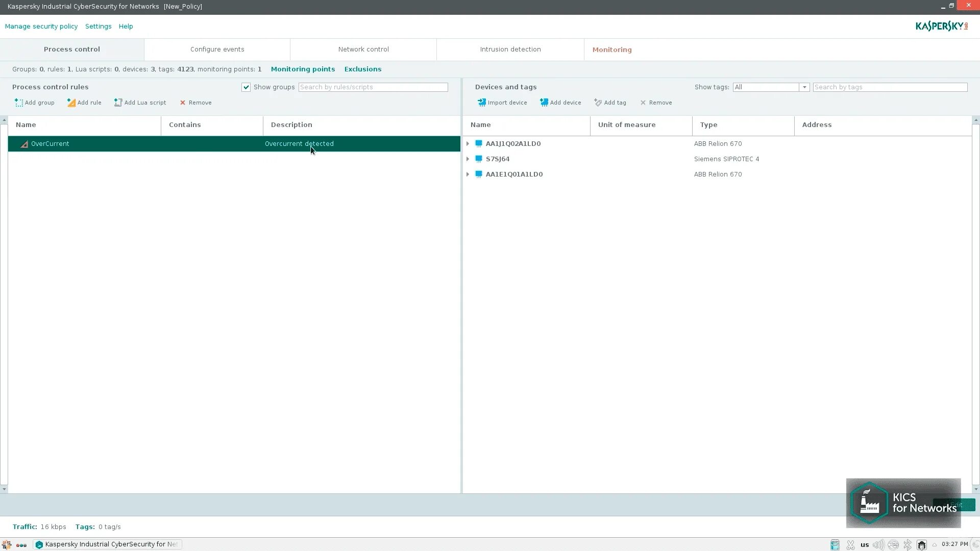Switch to the Network control tab
980x551 pixels.
pos(363,49)
